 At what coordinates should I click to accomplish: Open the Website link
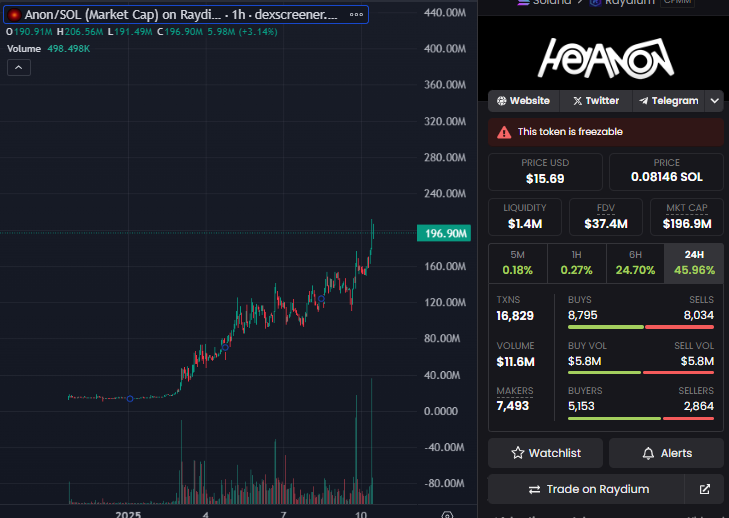point(524,101)
